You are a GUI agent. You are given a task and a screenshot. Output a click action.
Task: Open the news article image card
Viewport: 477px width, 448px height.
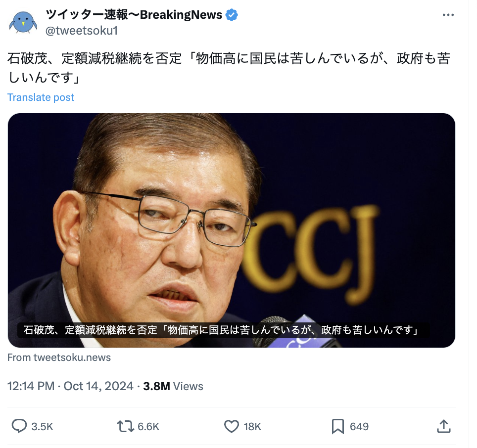click(232, 230)
